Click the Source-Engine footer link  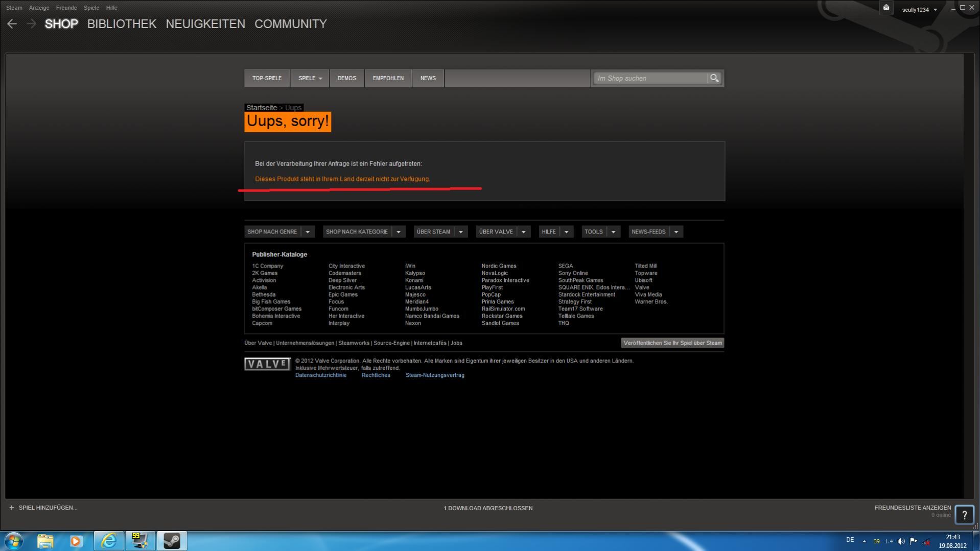click(x=391, y=343)
